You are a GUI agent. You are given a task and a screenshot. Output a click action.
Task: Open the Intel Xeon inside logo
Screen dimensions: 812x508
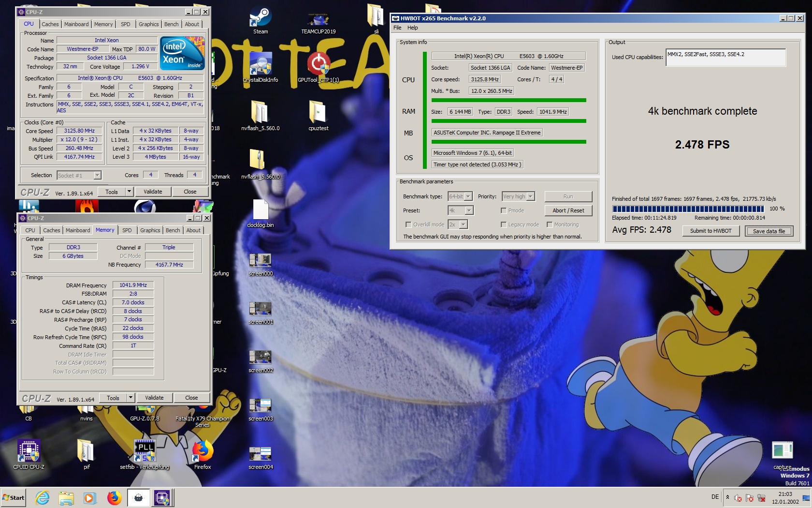[x=182, y=53]
